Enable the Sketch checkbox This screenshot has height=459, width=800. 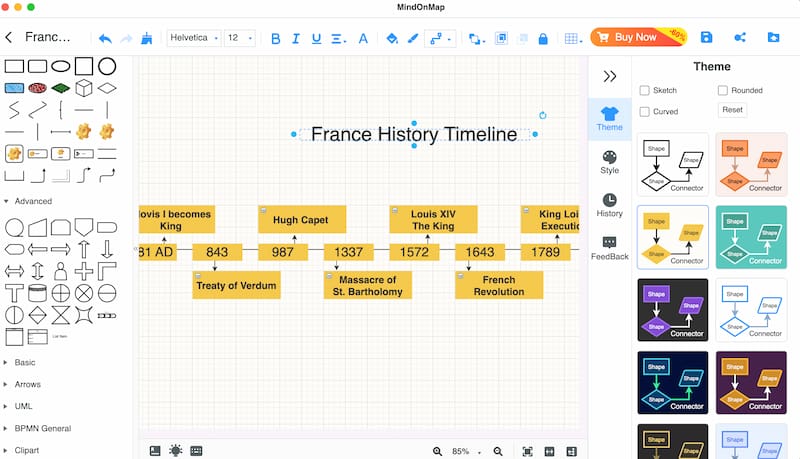pos(644,90)
